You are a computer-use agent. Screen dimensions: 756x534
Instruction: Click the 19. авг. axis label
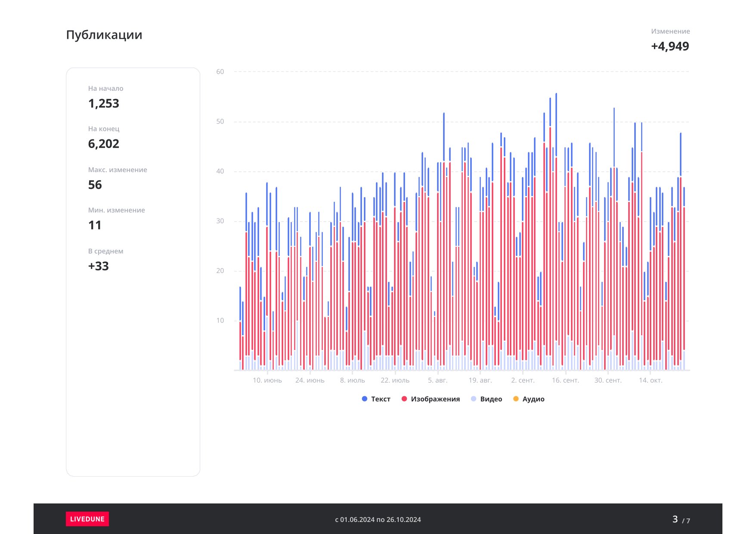pyautogui.click(x=480, y=380)
